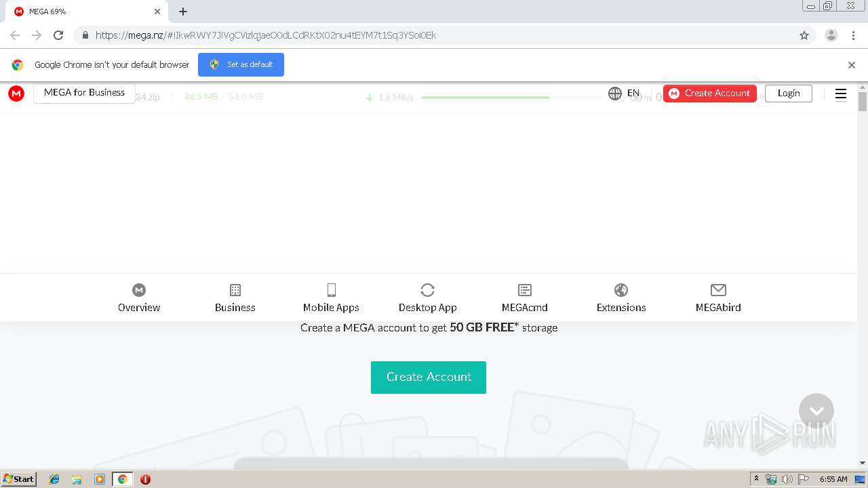The width and height of the screenshot is (868, 488).
Task: Show hidden system tray icons
Action: tap(756, 479)
